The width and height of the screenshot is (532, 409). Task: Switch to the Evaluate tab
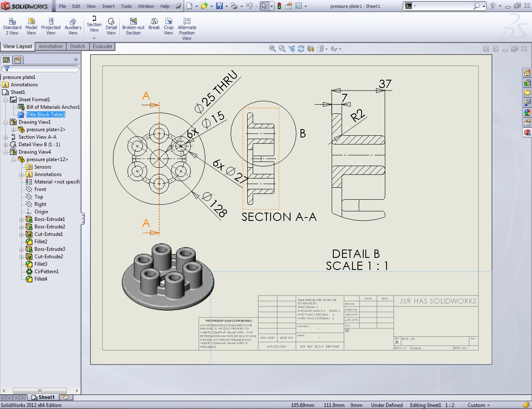tap(102, 47)
